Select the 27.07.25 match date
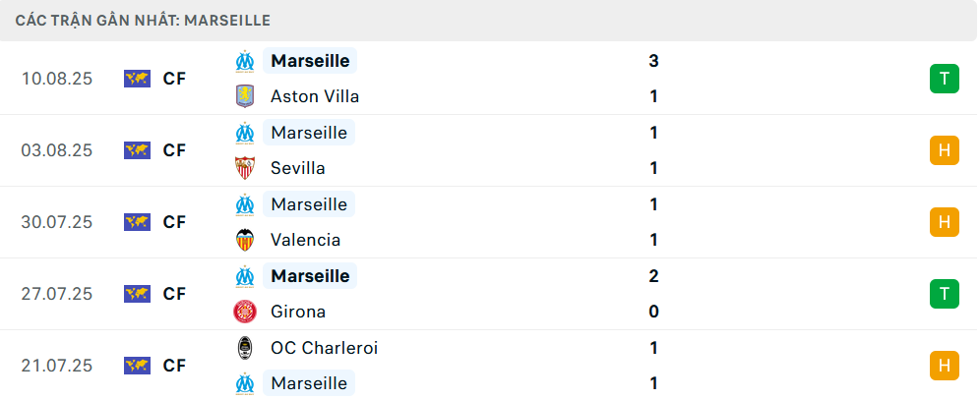Viewport: 980px width, 400px height. coord(56,294)
